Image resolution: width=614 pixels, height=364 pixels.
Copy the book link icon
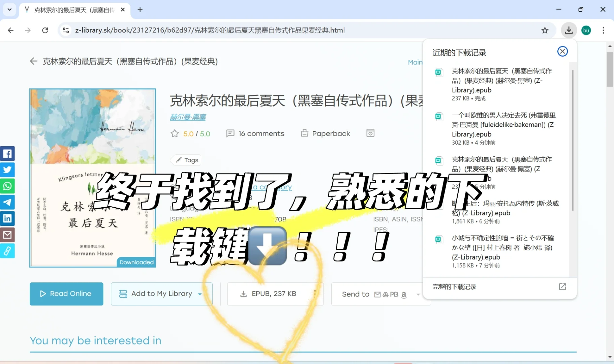pyautogui.click(x=7, y=251)
